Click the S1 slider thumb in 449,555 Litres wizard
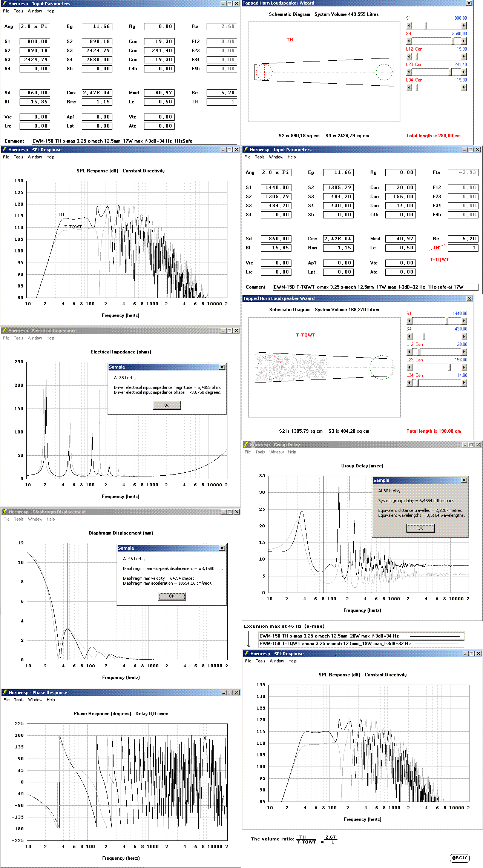Viewport: 483px width, 868px height. [x=426, y=26]
